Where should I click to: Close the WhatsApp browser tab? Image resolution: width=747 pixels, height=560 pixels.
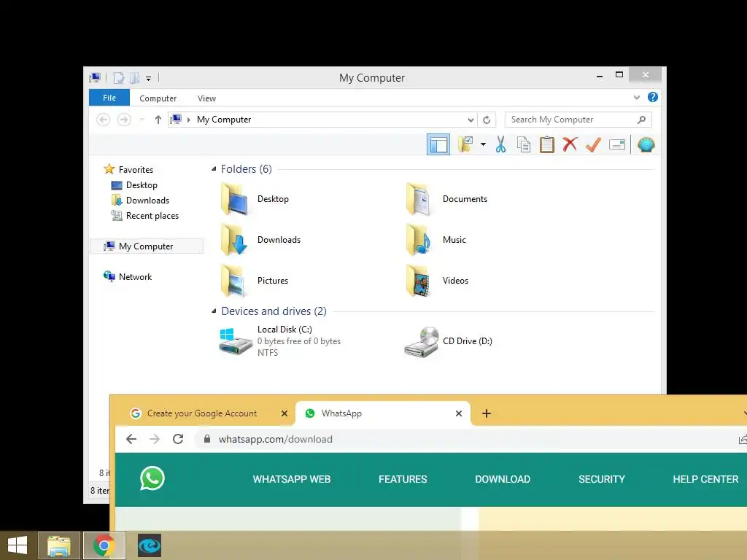click(459, 413)
